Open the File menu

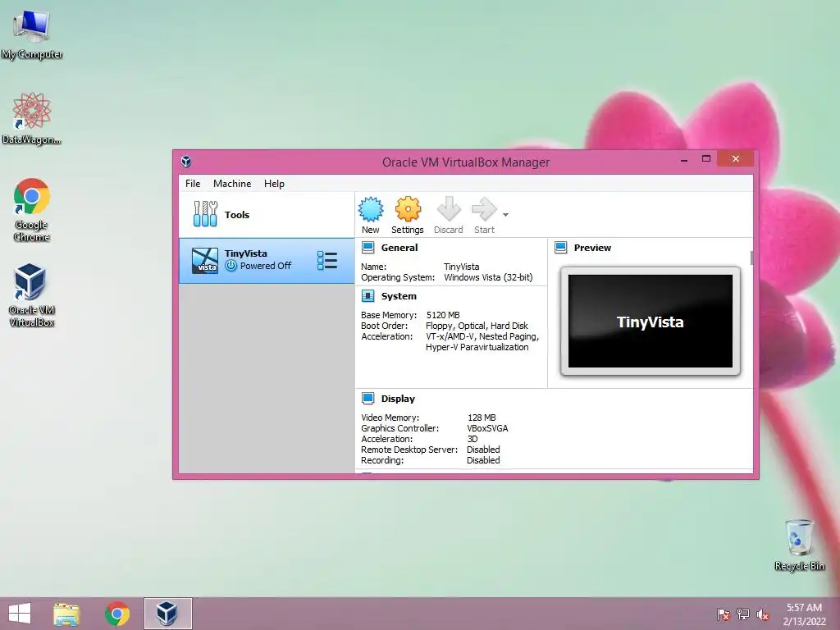(x=193, y=184)
